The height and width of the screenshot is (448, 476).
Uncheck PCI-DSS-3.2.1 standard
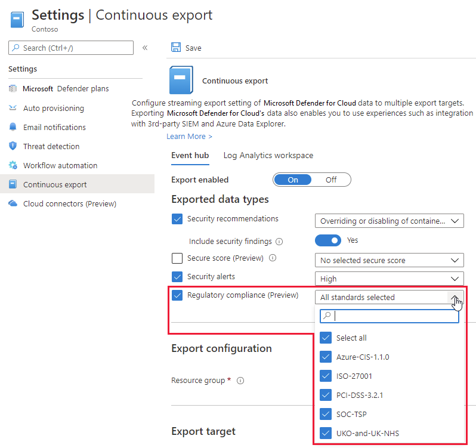326,395
